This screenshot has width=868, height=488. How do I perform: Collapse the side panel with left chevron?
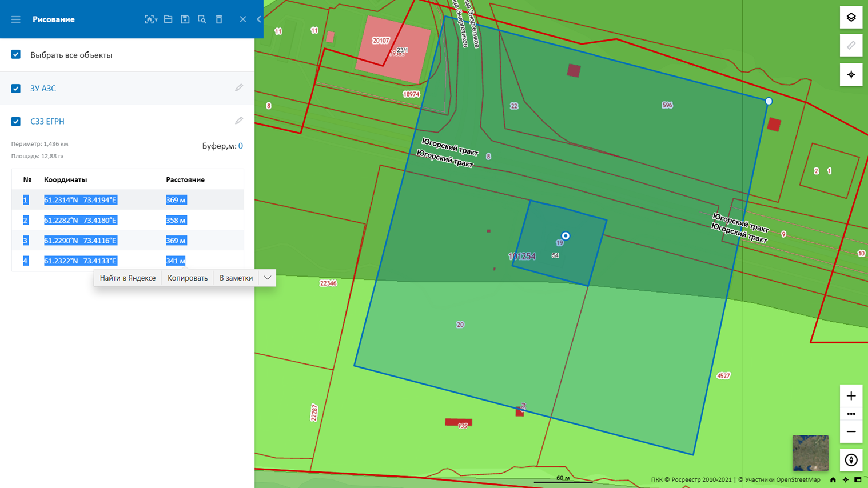point(259,19)
